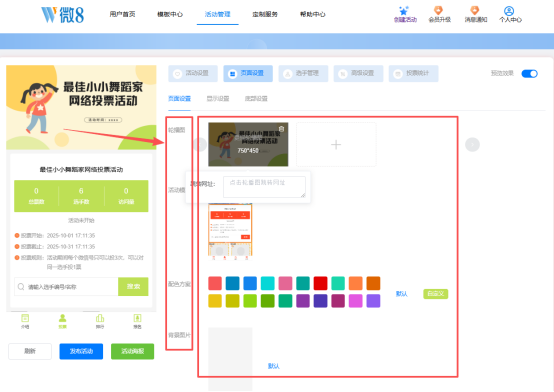This screenshot has height=392, width=554.
Task: Select the 显示设置 sub-tab
Action: (218, 99)
